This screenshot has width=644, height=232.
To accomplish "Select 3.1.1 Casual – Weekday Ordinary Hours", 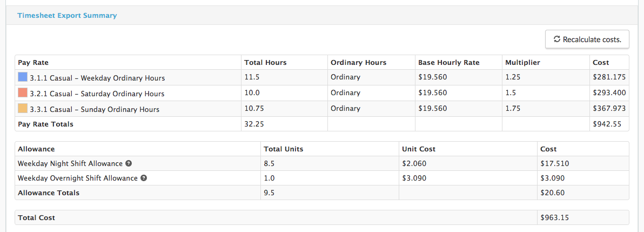I will coord(97,78).
